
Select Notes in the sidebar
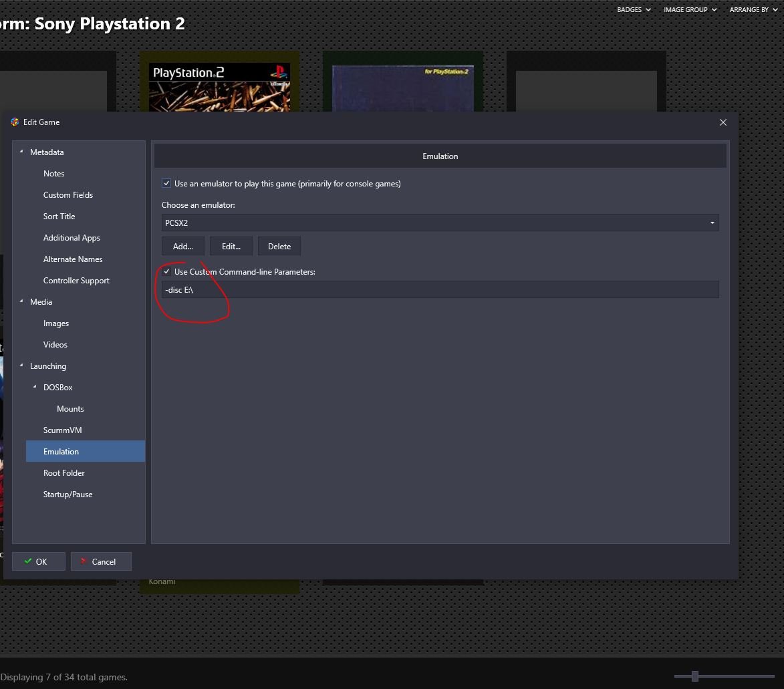click(x=54, y=174)
